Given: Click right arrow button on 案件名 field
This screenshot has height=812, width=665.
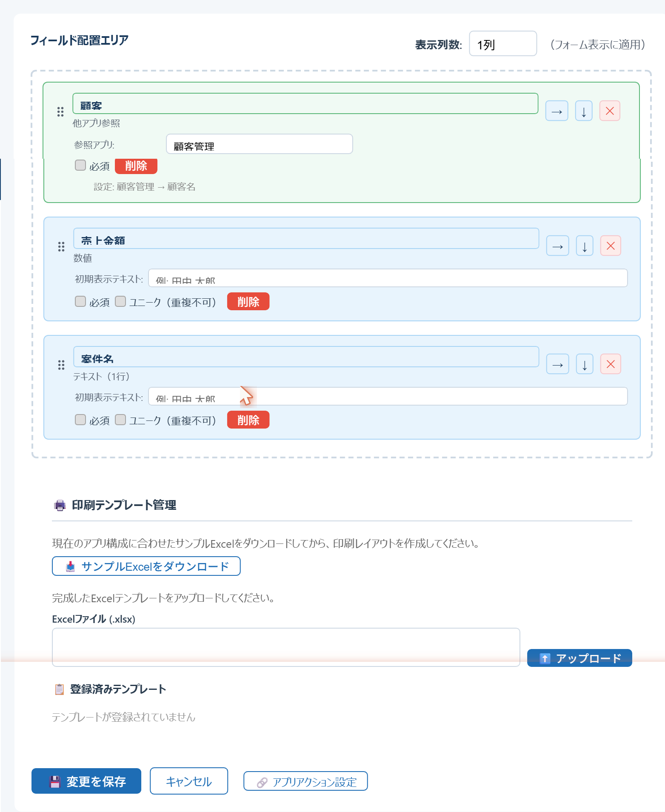Looking at the screenshot, I should tap(558, 364).
